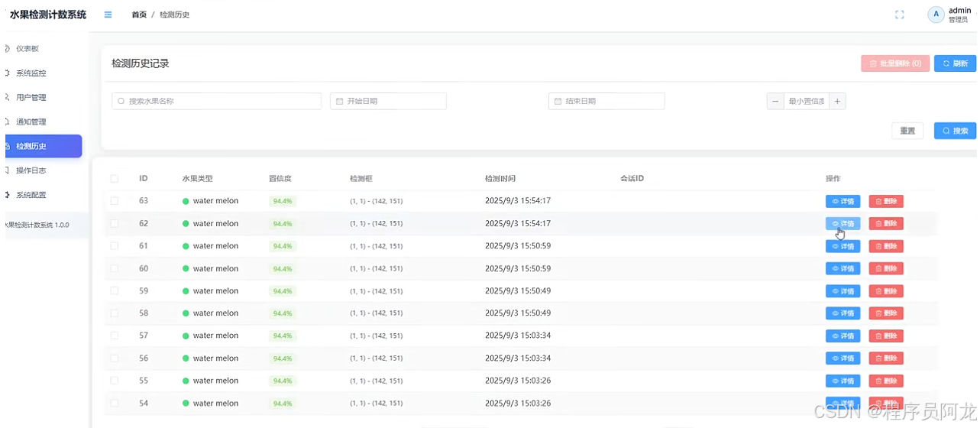Check the row with ID 63
The height and width of the screenshot is (428, 980).
[115, 201]
